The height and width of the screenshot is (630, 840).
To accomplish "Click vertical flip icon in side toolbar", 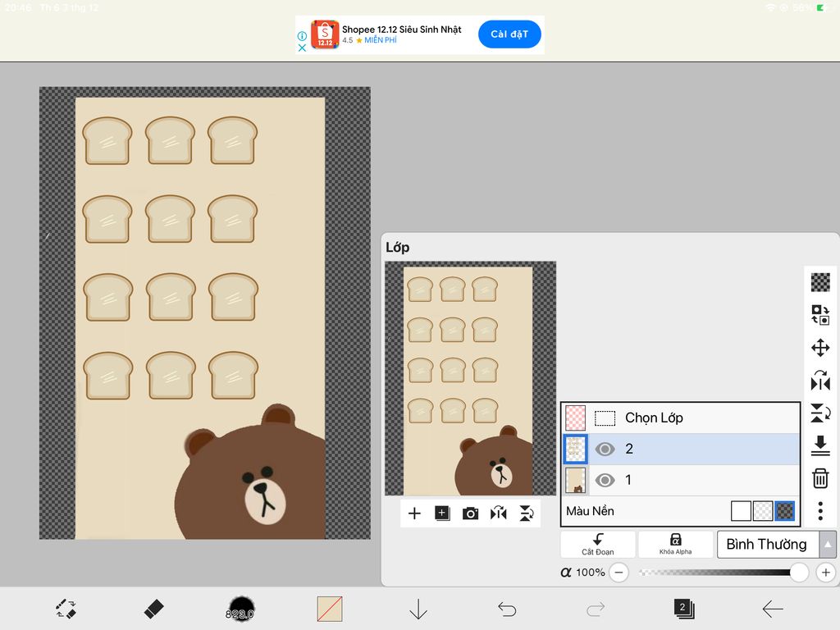I will 820,413.
